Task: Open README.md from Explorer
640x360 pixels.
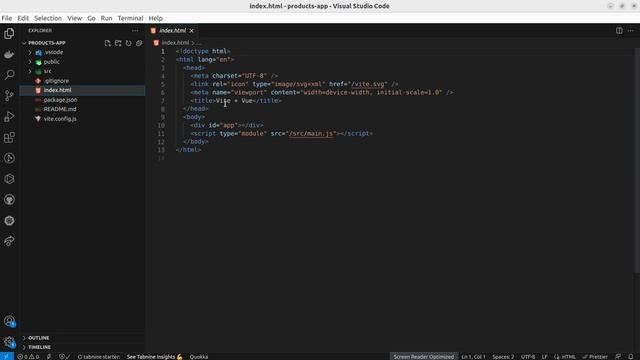Action: click(60, 109)
